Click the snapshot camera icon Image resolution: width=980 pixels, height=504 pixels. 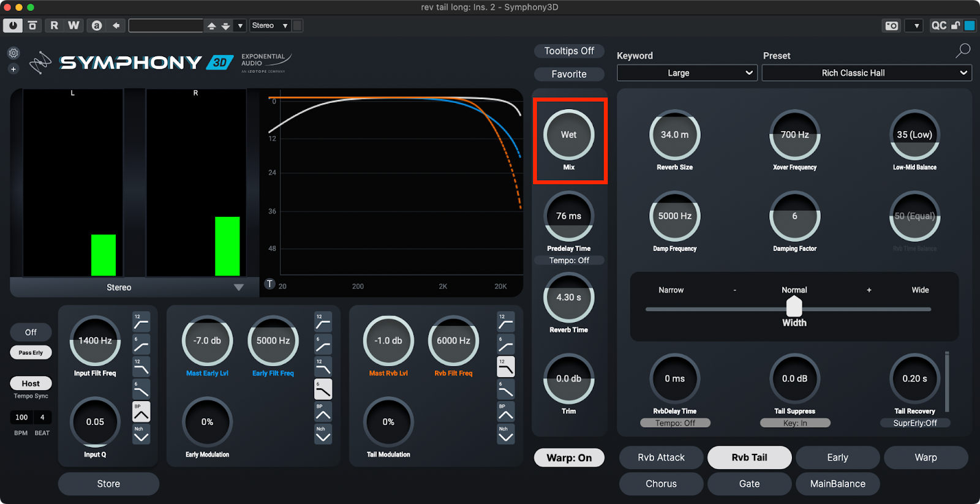pyautogui.click(x=892, y=26)
